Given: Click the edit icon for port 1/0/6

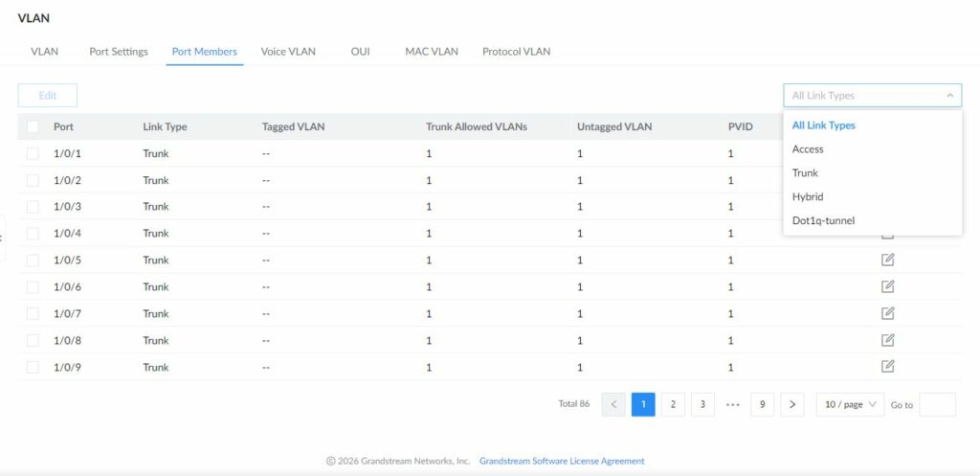Looking at the screenshot, I should (887, 286).
